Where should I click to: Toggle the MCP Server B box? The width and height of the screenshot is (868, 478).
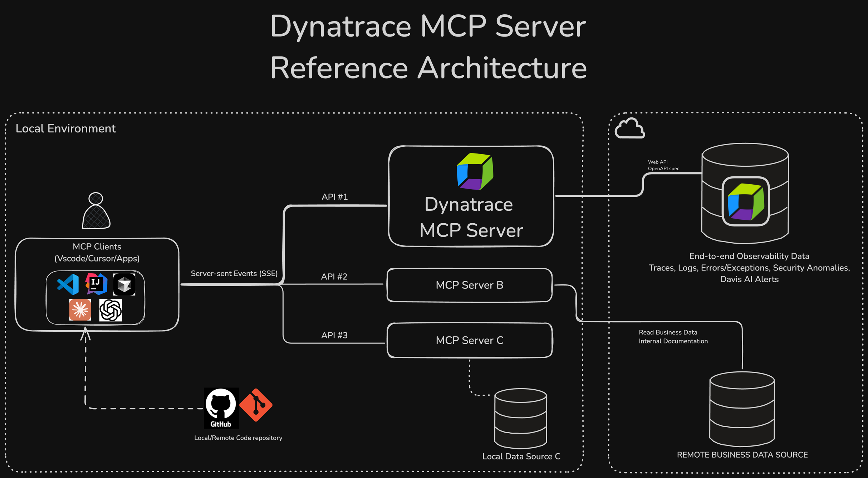469,285
